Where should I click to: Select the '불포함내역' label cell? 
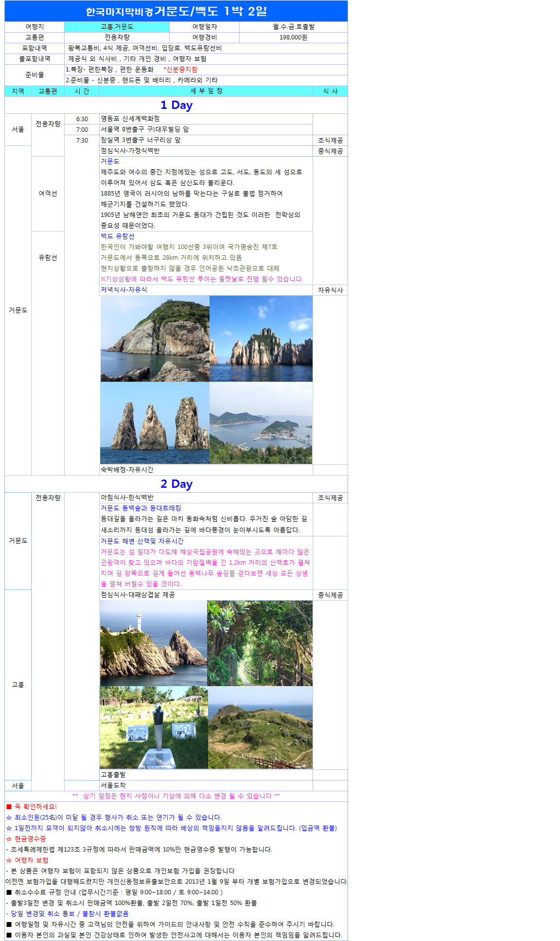point(35,59)
